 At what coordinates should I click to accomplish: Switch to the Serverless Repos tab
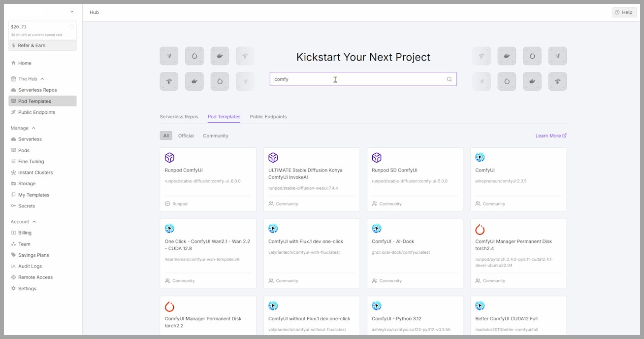[x=179, y=117]
